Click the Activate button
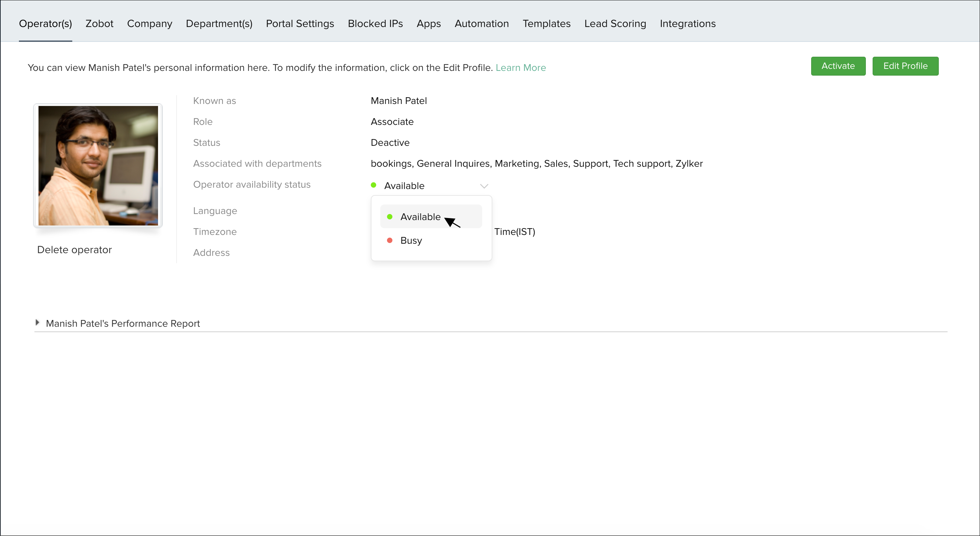The image size is (980, 536). [838, 66]
